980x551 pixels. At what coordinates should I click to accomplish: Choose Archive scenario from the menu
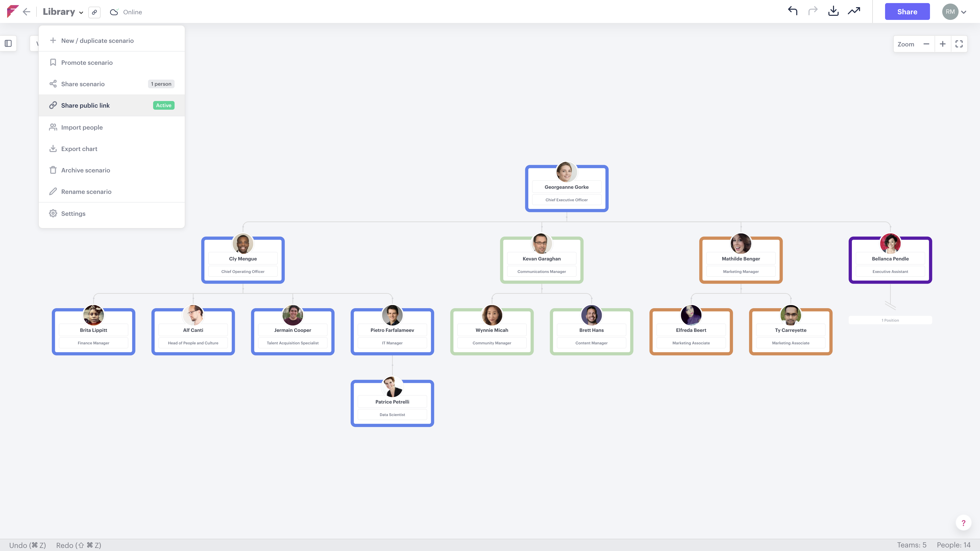85,170
